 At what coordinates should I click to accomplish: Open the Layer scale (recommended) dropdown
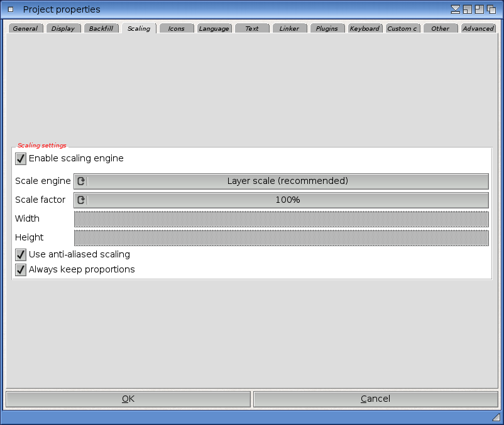pyautogui.click(x=287, y=181)
